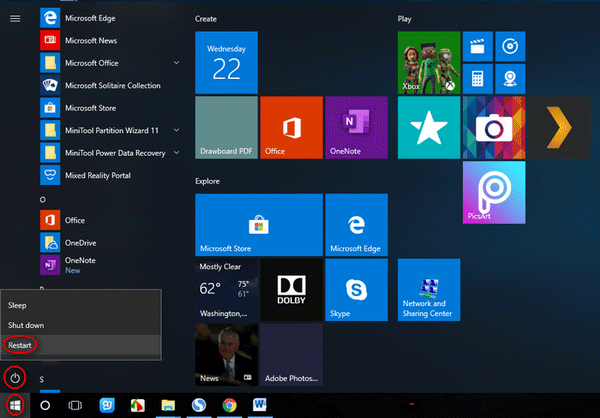The image size is (600, 418).
Task: Expand MiniTool Power Data Recovery folder
Action: [x=176, y=153]
